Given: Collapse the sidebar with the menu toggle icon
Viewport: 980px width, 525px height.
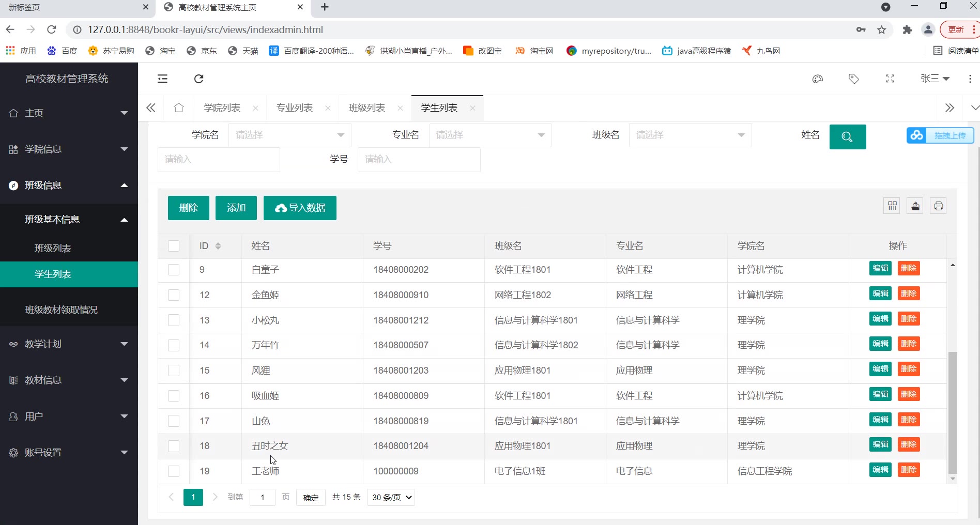Looking at the screenshot, I should coord(162,79).
